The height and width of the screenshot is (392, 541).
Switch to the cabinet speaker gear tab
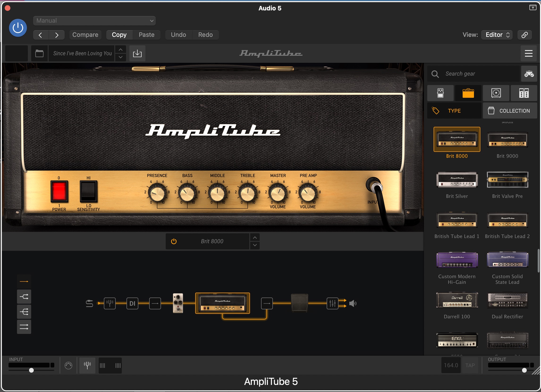[496, 93]
